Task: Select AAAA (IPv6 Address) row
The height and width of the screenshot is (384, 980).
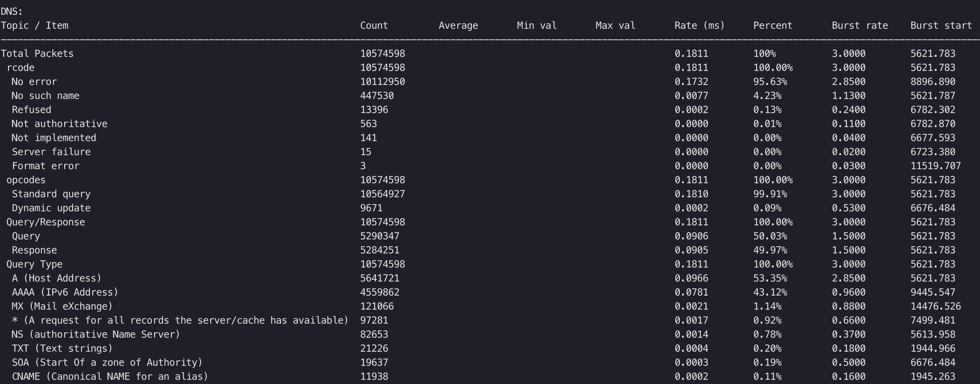Action: click(65, 292)
